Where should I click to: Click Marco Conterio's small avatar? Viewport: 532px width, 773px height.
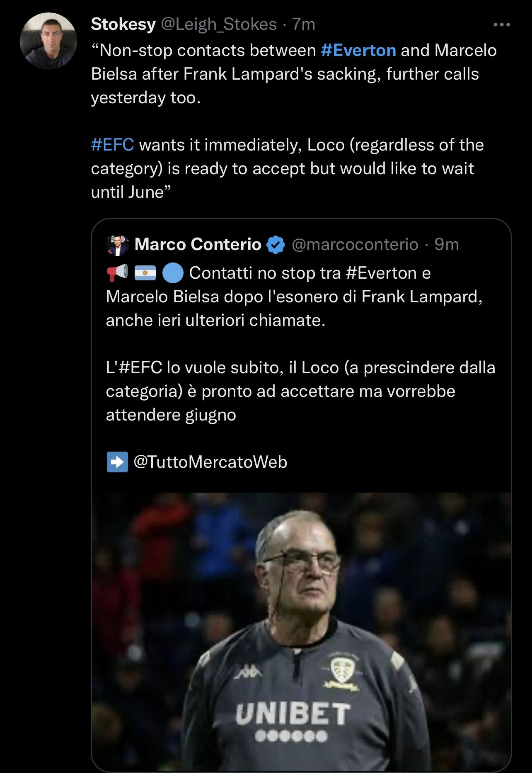tap(118, 245)
